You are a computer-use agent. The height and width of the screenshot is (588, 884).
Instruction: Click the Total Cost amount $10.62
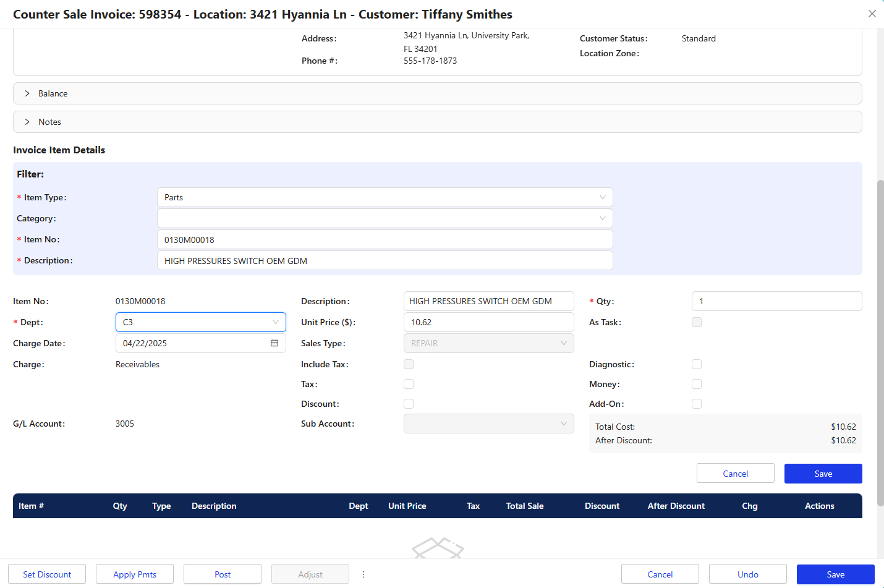843,427
